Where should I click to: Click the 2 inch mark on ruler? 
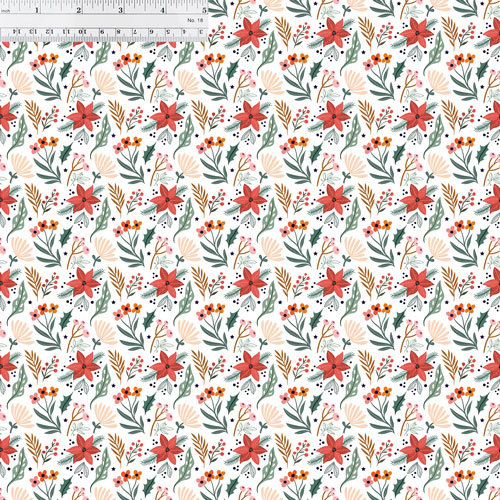click(79, 10)
